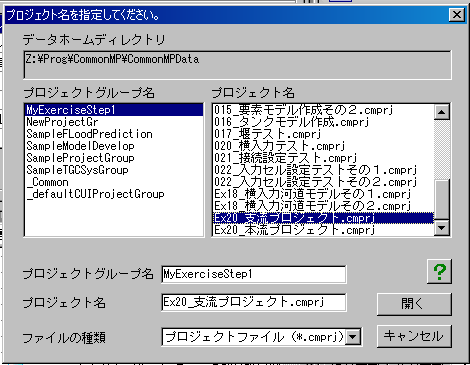Click the green question mark help icon
Image resolution: width=470 pixels, height=365 pixels.
439,272
